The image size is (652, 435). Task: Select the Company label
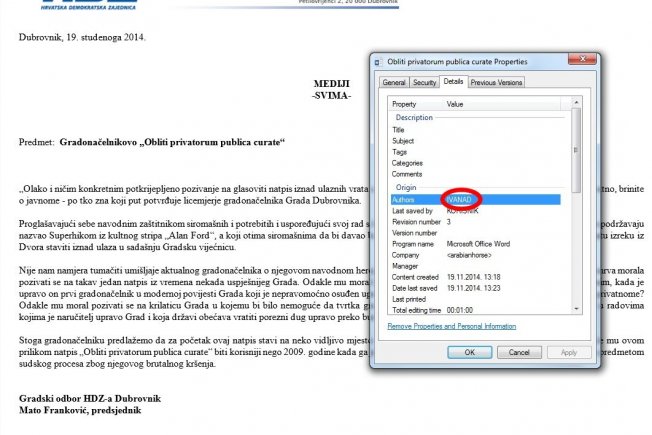pos(405,255)
